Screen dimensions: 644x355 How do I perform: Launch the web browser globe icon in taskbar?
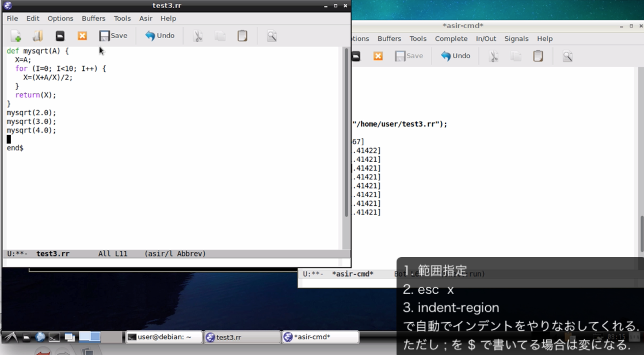pos(40,337)
